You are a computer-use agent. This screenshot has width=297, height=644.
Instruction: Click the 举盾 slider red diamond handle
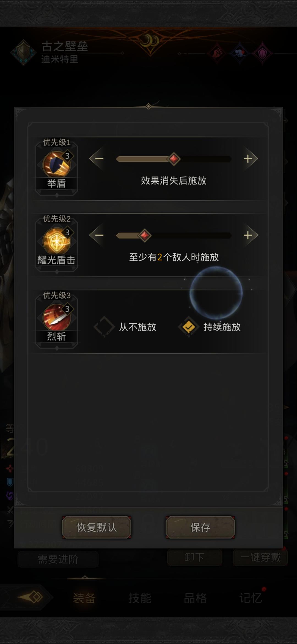click(174, 159)
